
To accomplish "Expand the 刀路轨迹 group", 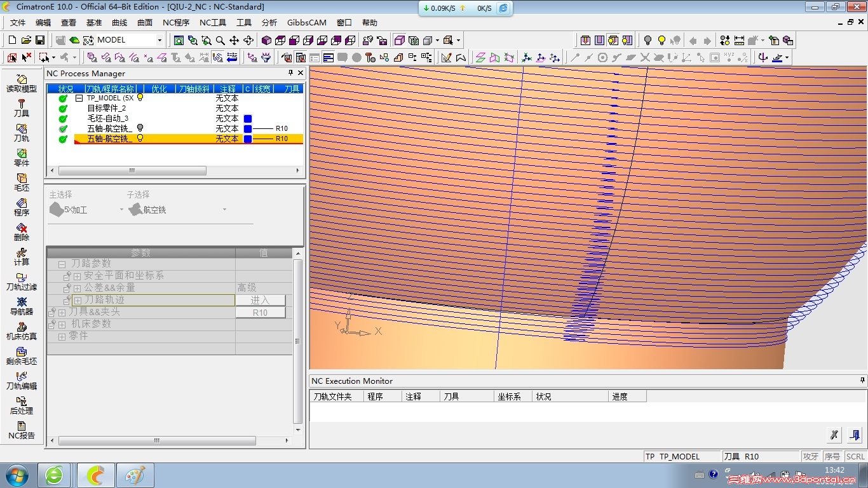I will coord(77,300).
